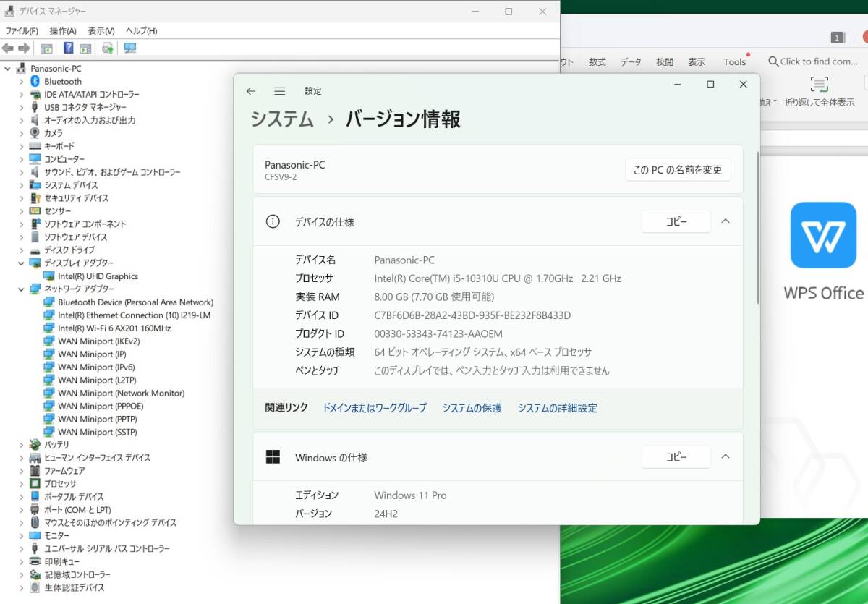Collapse the ネットワーク アダプター node
868x604 pixels.
(22, 289)
